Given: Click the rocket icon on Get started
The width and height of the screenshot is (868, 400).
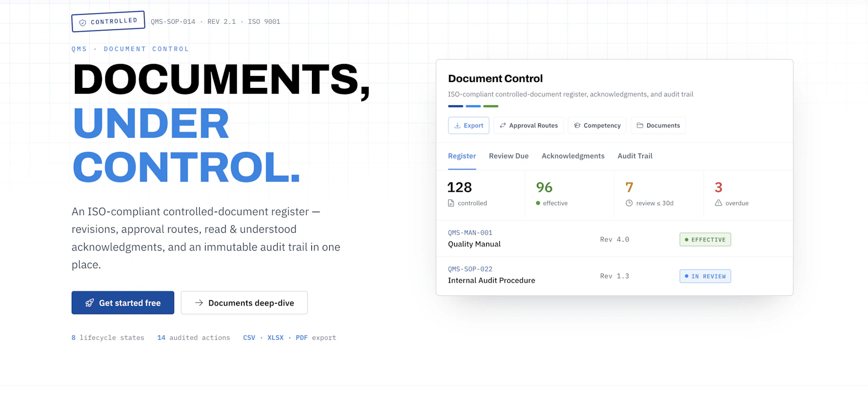Looking at the screenshot, I should [x=90, y=303].
